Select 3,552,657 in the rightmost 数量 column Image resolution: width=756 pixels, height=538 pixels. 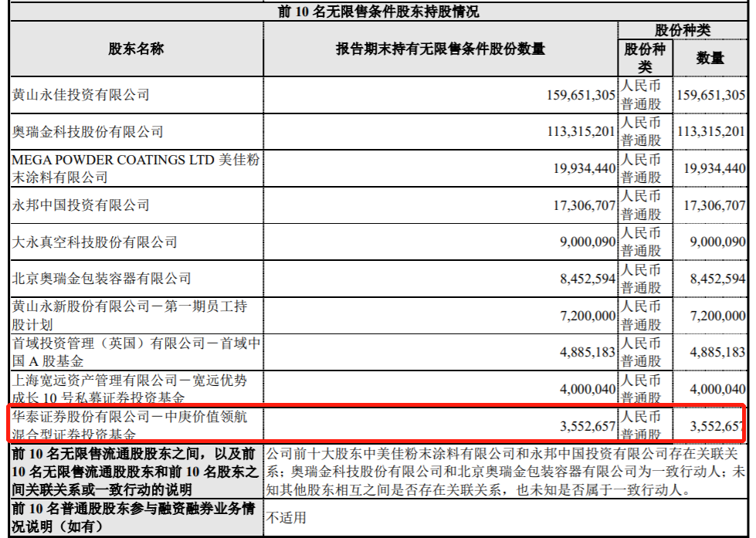point(717,426)
